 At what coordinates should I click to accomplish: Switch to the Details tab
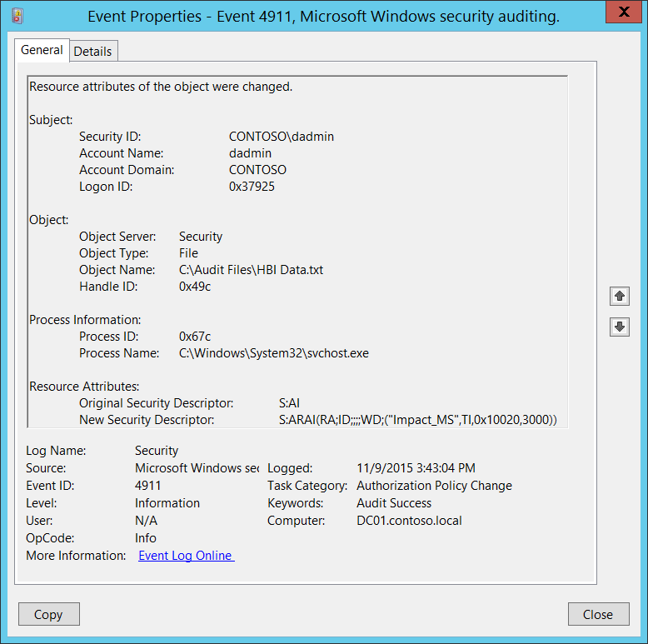click(x=92, y=51)
